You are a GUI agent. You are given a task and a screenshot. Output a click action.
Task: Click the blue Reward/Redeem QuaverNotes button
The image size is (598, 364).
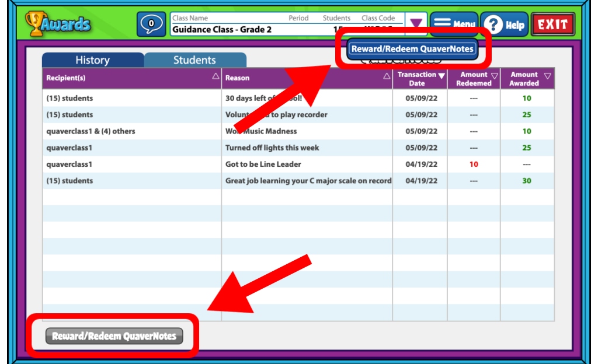(412, 49)
